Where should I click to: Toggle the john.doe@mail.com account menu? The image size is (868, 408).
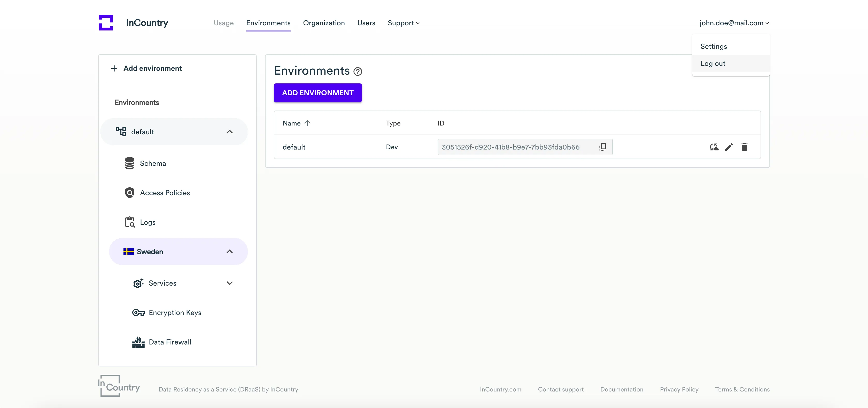[734, 23]
